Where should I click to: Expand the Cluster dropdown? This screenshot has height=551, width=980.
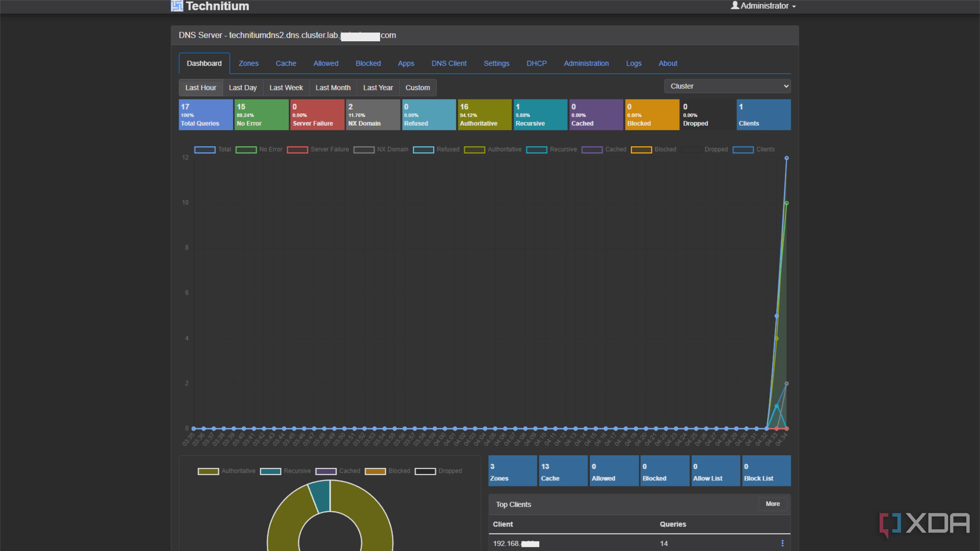coord(727,86)
